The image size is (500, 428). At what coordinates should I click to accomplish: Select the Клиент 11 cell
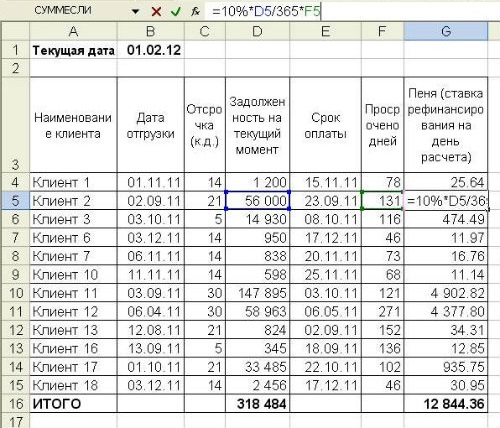pos(73,293)
